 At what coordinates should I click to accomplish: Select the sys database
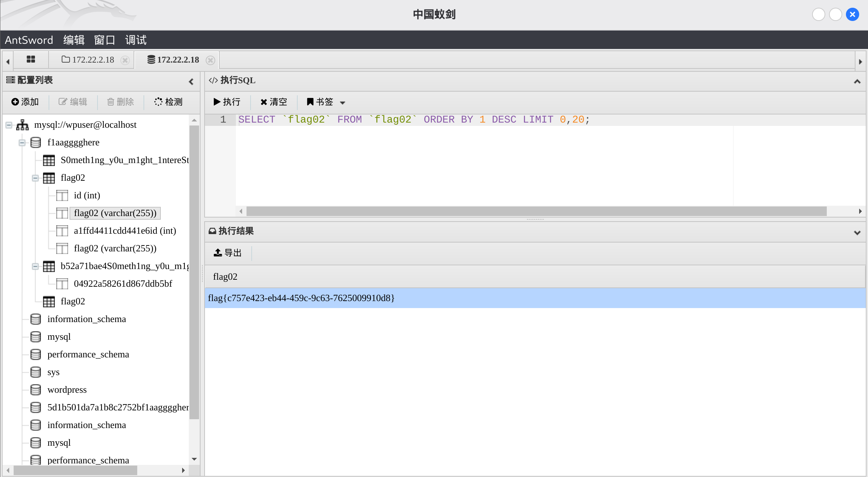click(53, 372)
